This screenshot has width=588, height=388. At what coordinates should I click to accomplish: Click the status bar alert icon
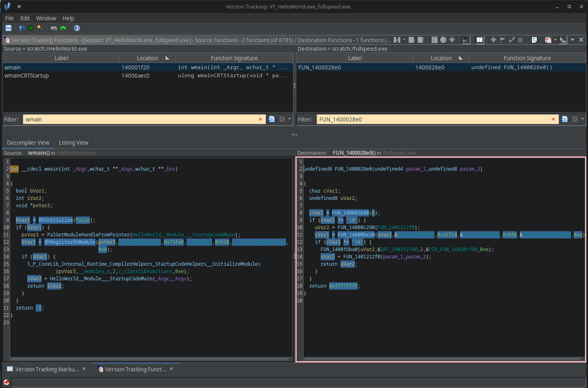pyautogui.click(x=6, y=382)
